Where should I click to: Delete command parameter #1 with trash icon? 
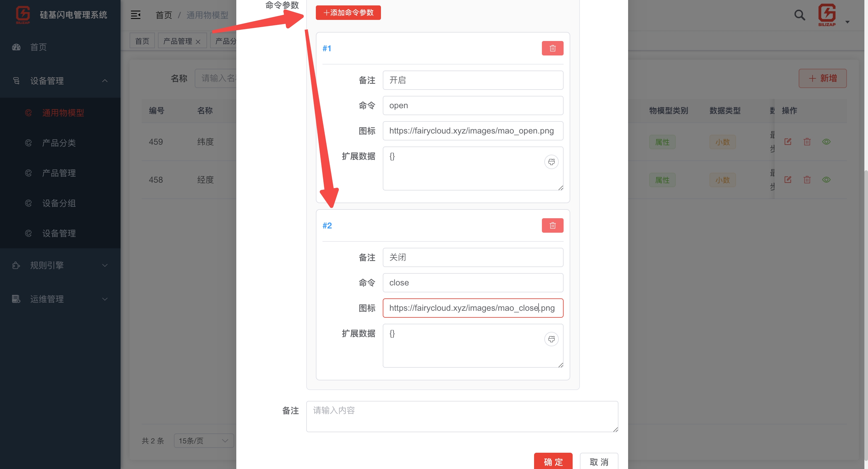552,48
